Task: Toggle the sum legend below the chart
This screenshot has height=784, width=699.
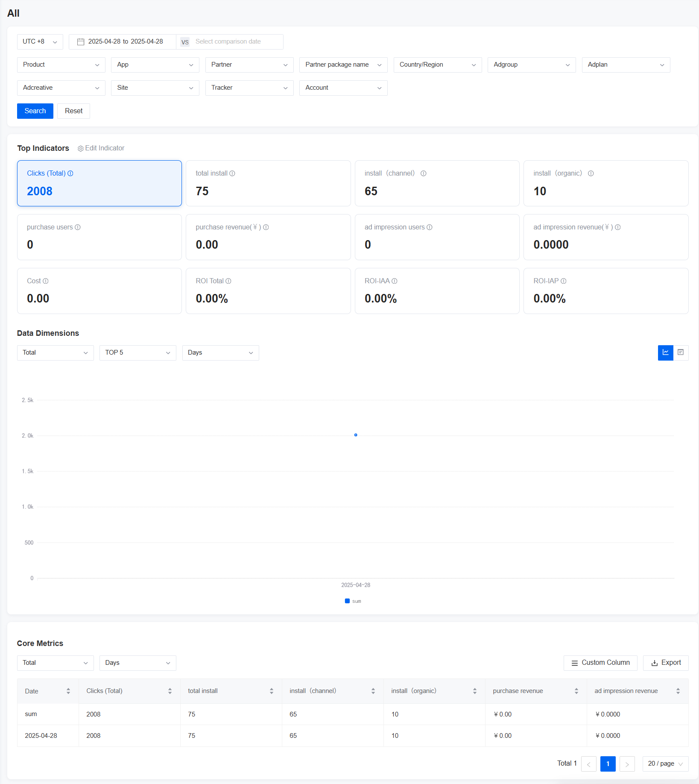Action: (353, 601)
